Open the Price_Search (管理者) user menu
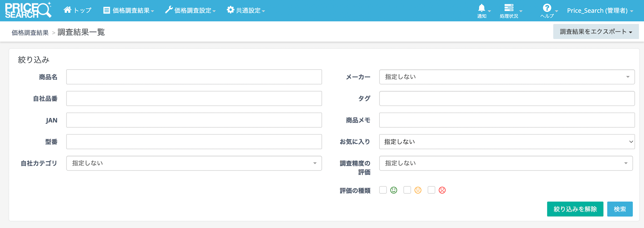This screenshot has height=228, width=644. 600,11
